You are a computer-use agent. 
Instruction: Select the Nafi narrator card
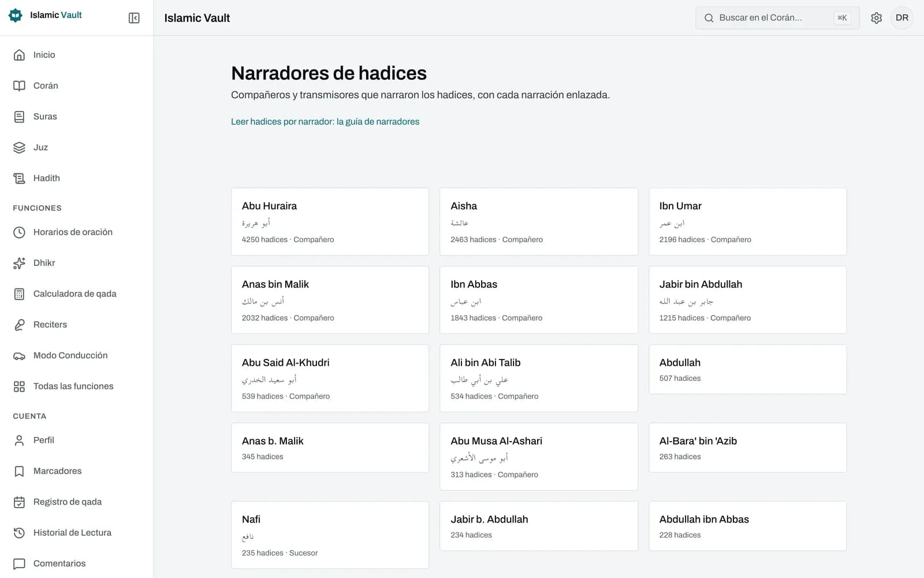[330, 535]
